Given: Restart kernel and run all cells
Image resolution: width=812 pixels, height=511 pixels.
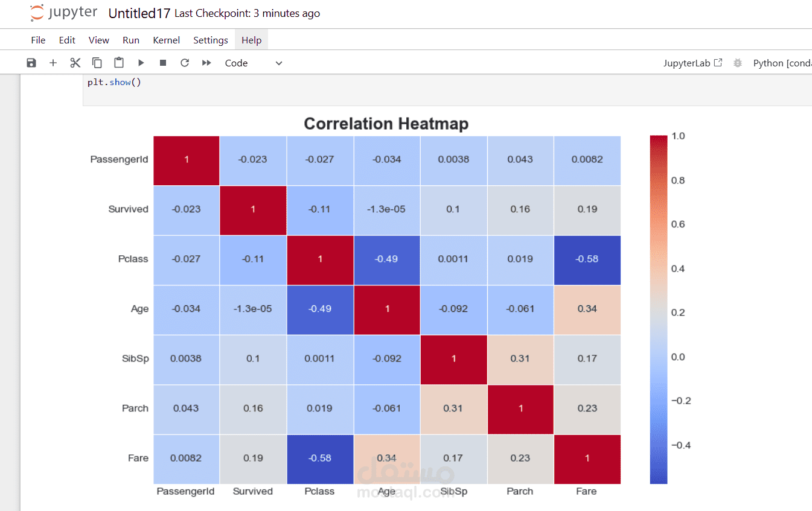Looking at the screenshot, I should coord(206,63).
